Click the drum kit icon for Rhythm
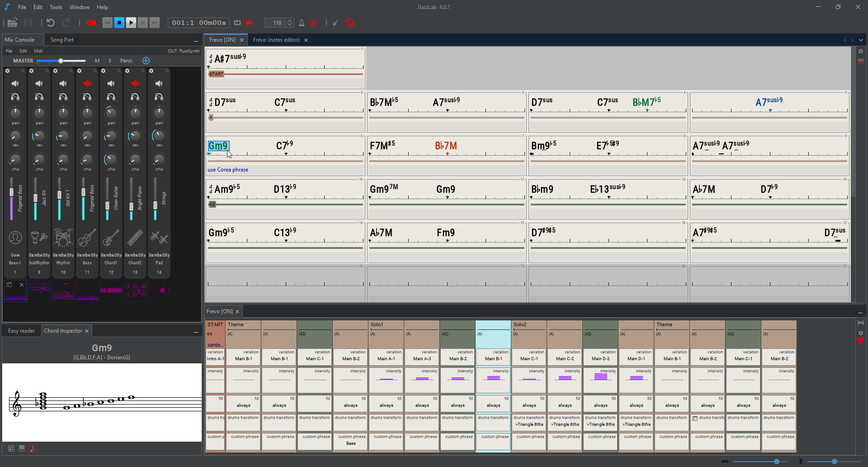Viewport: 868px width, 467px height. (63, 238)
